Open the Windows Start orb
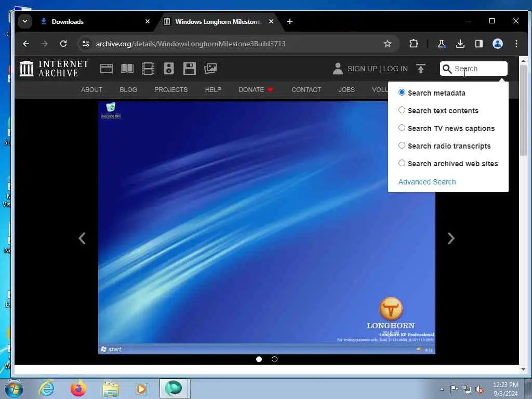 14,389
